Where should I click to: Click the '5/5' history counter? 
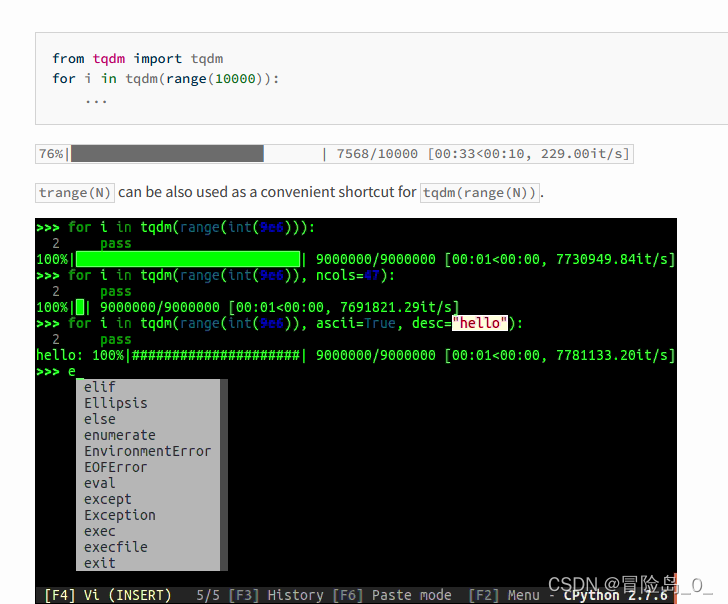tap(208, 595)
